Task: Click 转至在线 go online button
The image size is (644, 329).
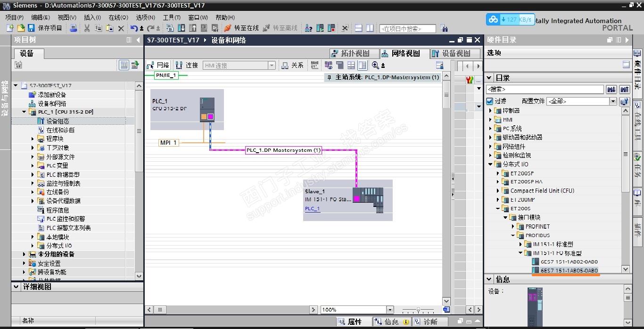Action: tap(241, 28)
